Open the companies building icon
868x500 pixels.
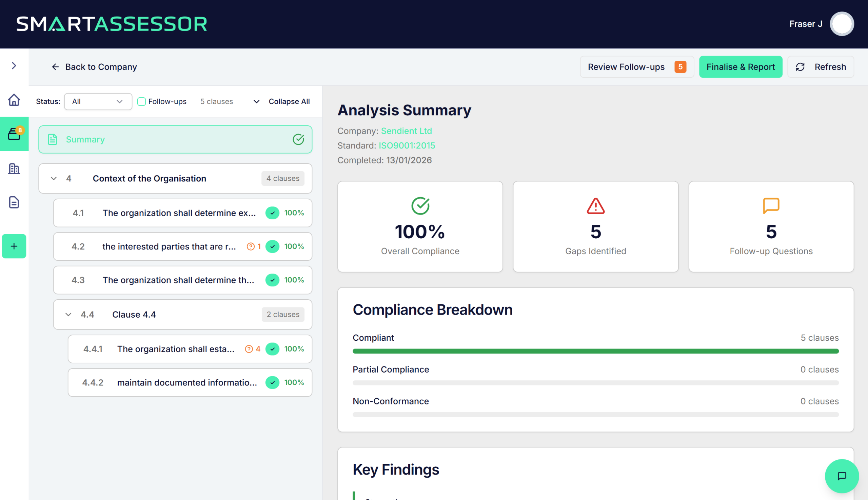[x=14, y=168]
